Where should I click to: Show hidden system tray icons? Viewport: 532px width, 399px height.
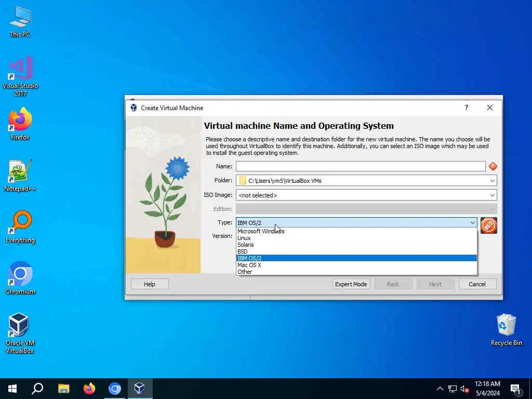coord(440,389)
